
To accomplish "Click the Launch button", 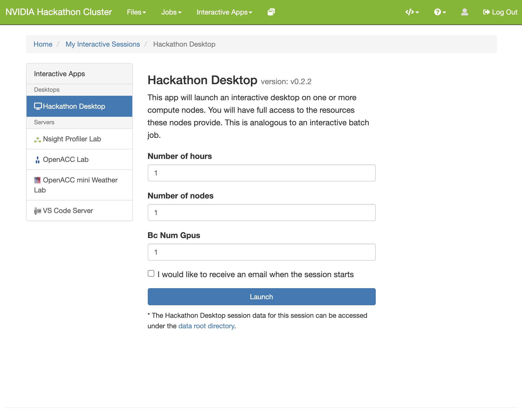I will click(x=262, y=297).
